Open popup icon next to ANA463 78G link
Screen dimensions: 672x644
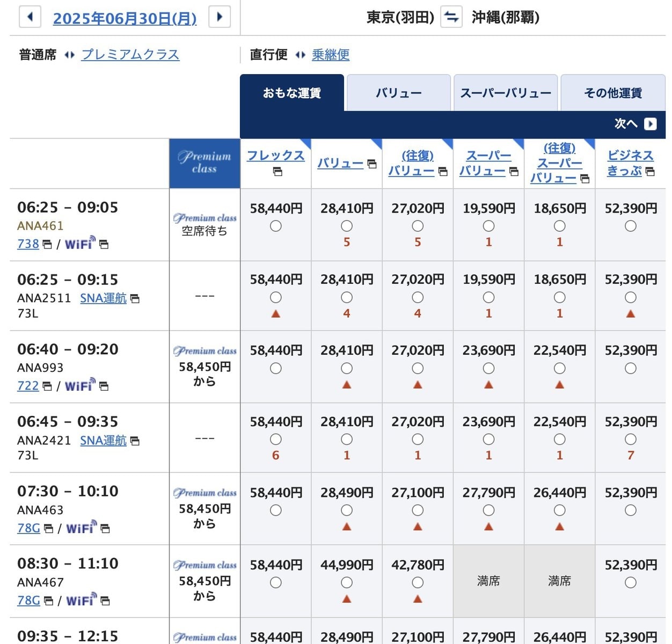48,529
